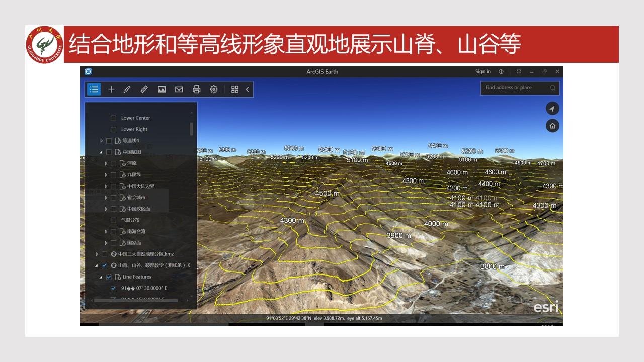Click the Print icon

[x=196, y=89]
